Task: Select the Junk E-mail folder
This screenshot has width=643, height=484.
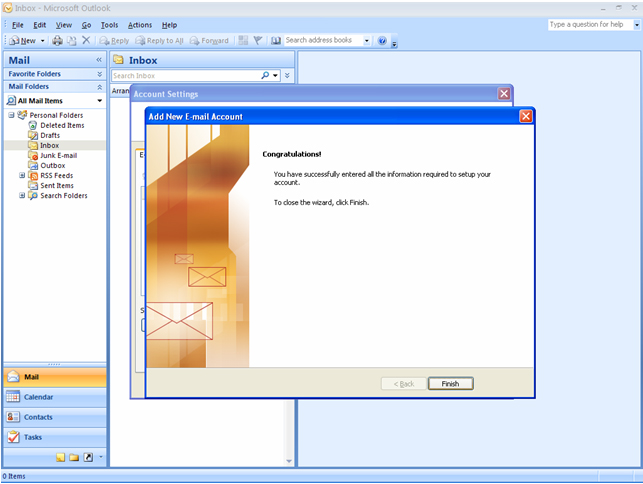Action: (x=58, y=155)
